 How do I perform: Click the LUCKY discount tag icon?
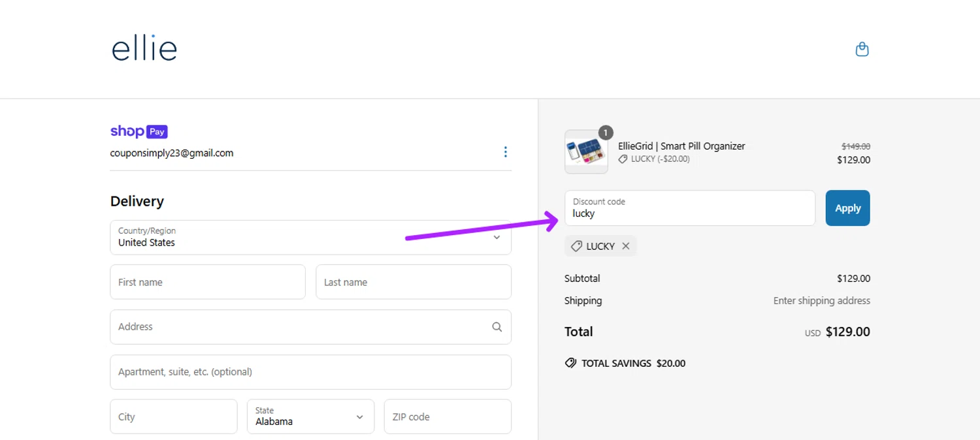coord(576,246)
